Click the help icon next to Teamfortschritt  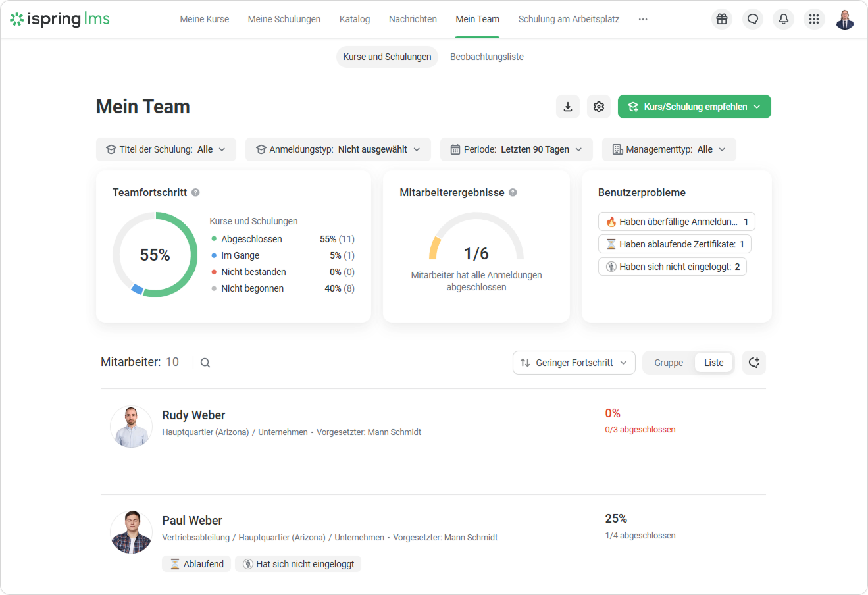click(x=195, y=193)
